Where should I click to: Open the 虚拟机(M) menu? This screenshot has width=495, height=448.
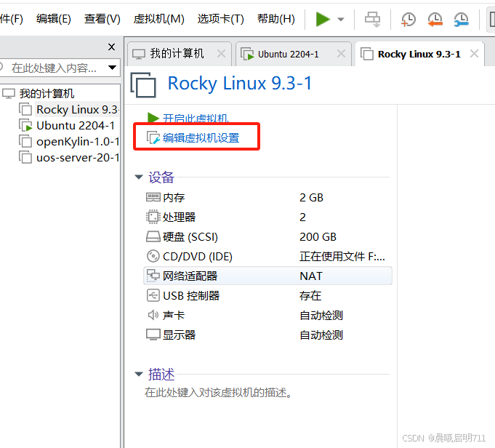(x=158, y=19)
